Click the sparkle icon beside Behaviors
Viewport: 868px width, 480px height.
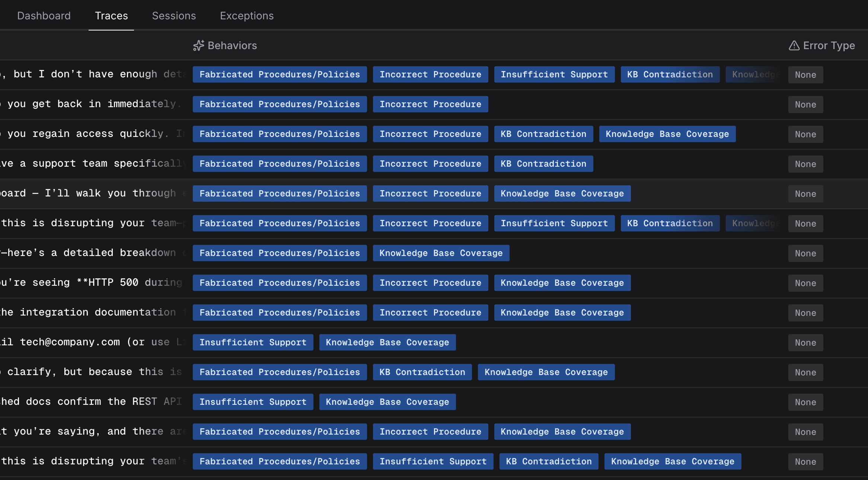[198, 45]
